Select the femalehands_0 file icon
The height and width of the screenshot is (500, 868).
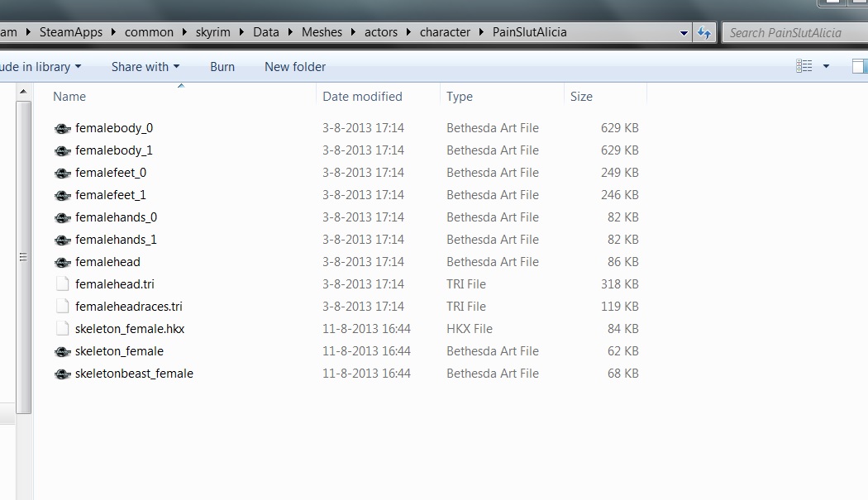point(63,217)
